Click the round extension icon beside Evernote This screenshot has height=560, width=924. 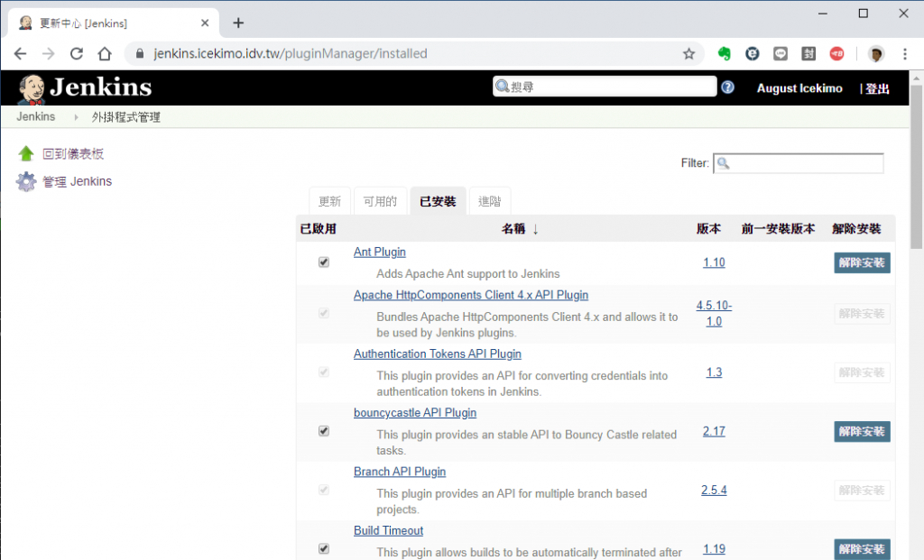(753, 53)
